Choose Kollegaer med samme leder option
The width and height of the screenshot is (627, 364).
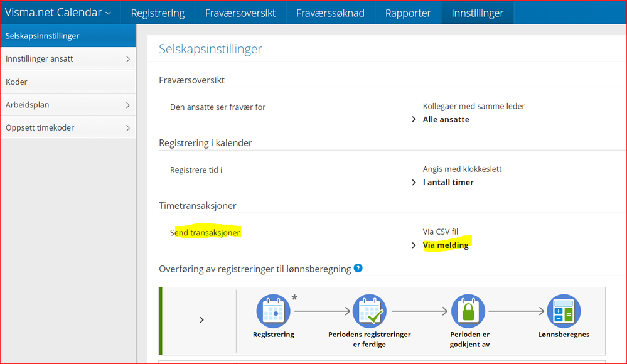click(473, 106)
